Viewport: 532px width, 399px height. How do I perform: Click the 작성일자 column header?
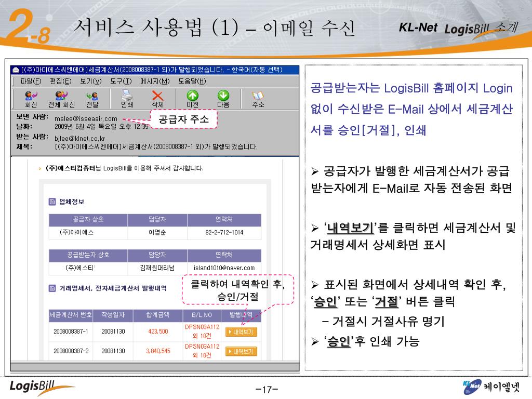pyautogui.click(x=113, y=315)
